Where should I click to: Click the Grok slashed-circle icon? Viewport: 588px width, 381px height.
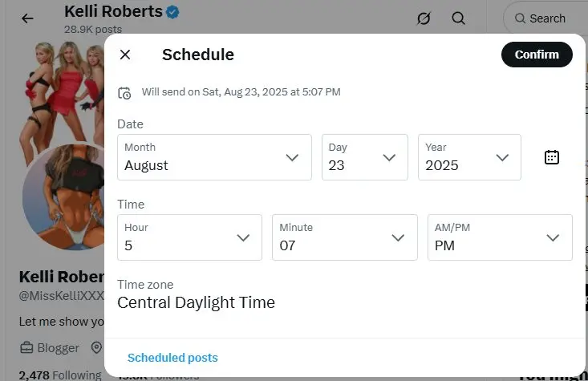[424, 18]
